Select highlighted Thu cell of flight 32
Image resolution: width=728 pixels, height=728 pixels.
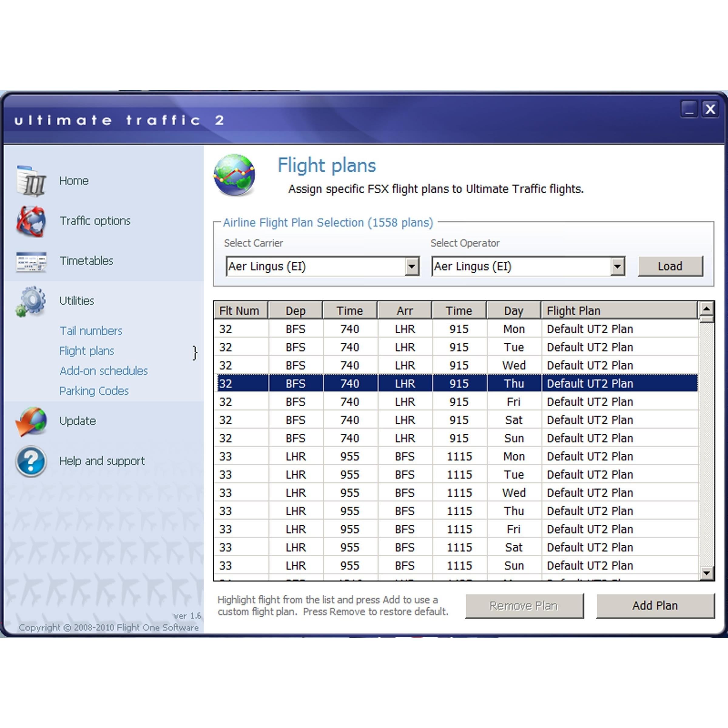[514, 384]
